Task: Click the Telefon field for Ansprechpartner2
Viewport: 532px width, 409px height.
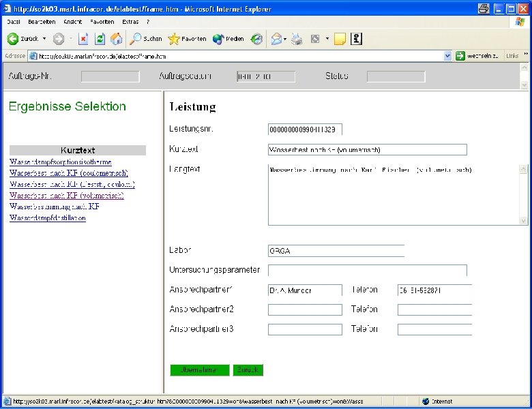Action: tap(434, 309)
